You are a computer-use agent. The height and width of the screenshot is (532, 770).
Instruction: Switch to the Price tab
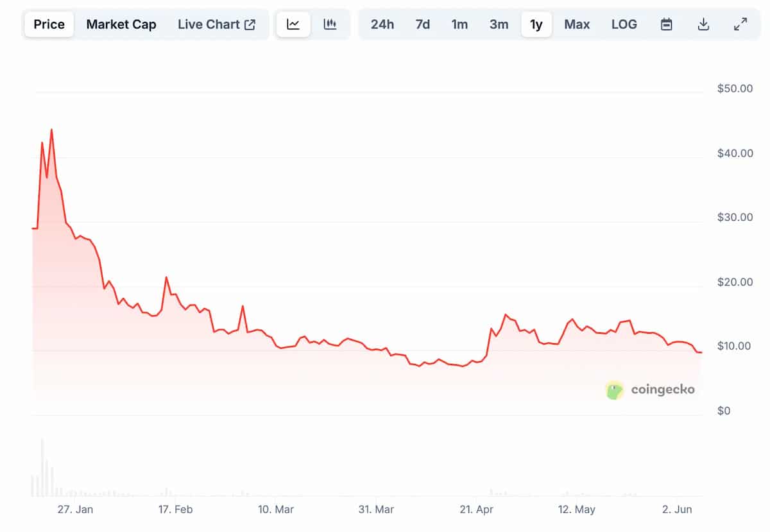49,24
